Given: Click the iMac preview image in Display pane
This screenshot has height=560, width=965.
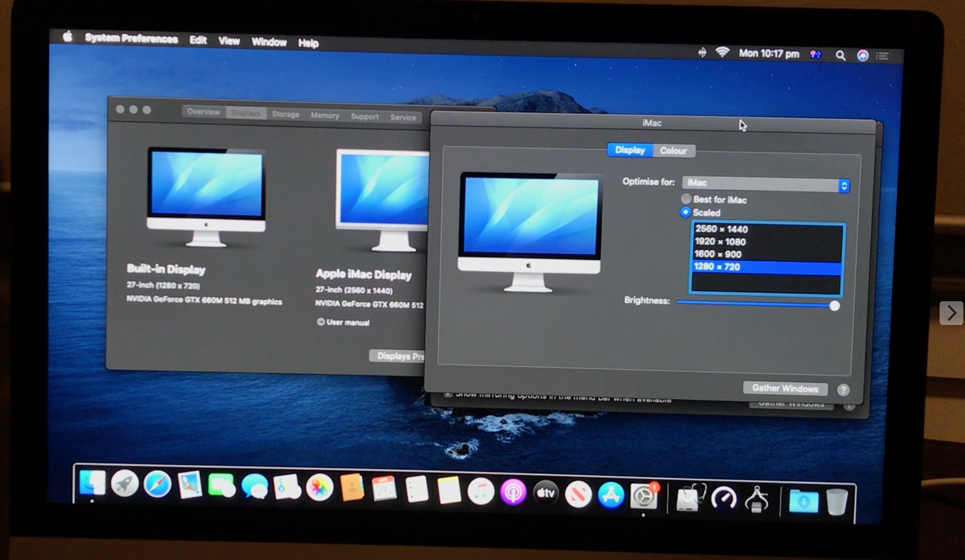Looking at the screenshot, I should pos(529,232).
